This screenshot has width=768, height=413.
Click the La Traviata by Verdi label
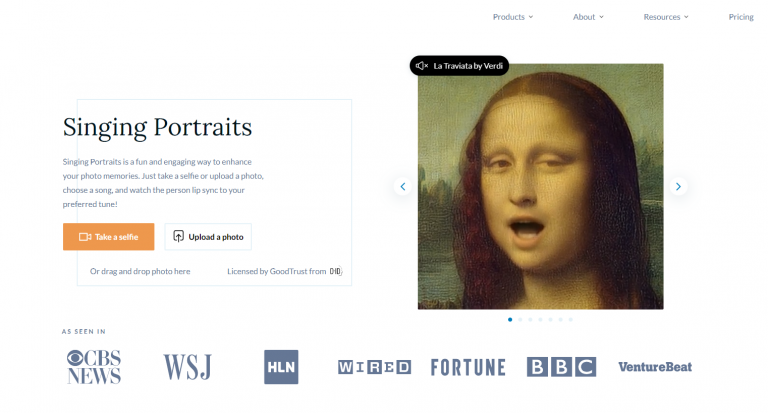tap(468, 66)
